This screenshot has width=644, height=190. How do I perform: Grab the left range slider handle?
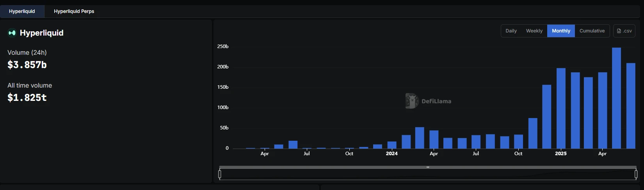pyautogui.click(x=220, y=174)
